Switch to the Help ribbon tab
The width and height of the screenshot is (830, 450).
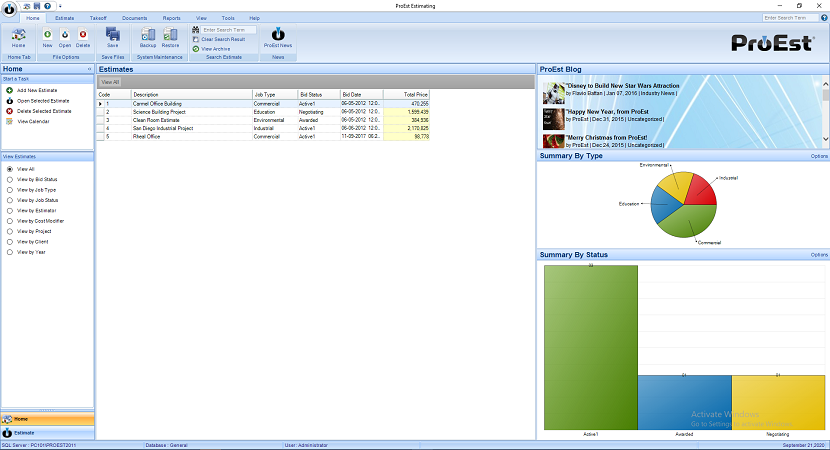pos(255,18)
